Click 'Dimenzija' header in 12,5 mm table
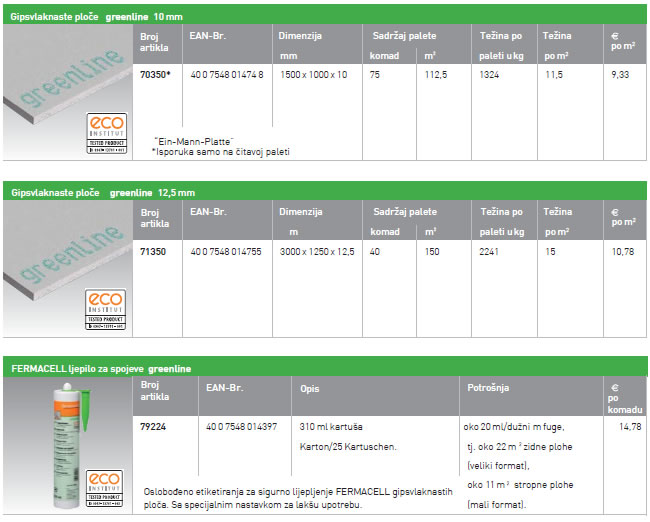Viewport: 650px width, 522px height. click(x=301, y=212)
